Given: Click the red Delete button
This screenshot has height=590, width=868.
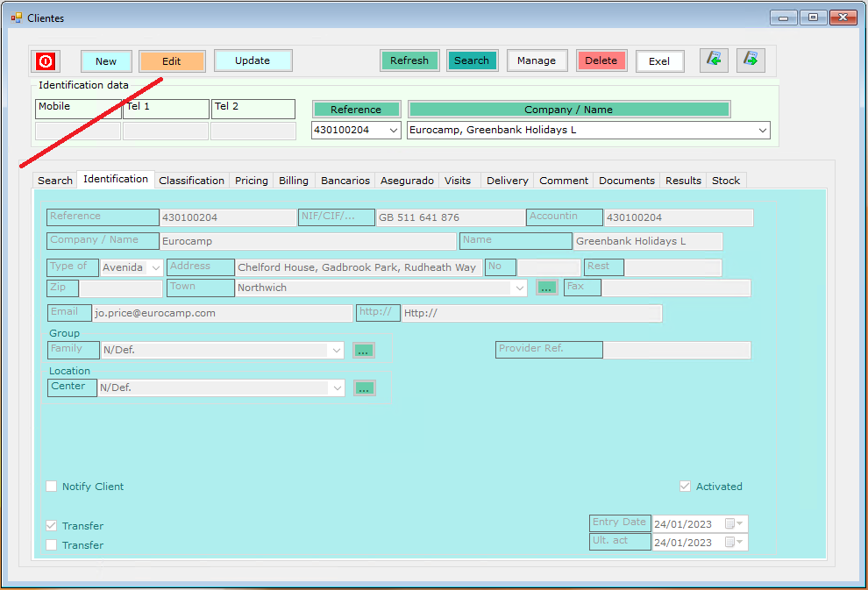Looking at the screenshot, I should (x=601, y=60).
